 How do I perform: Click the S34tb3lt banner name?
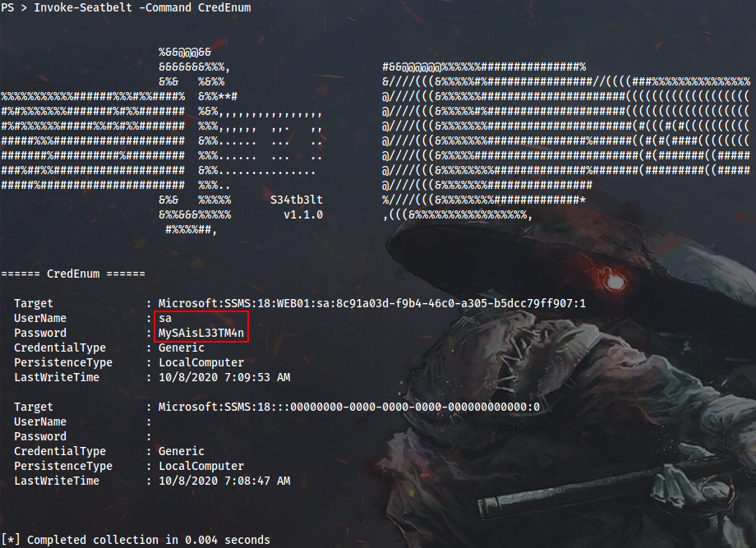(x=296, y=200)
